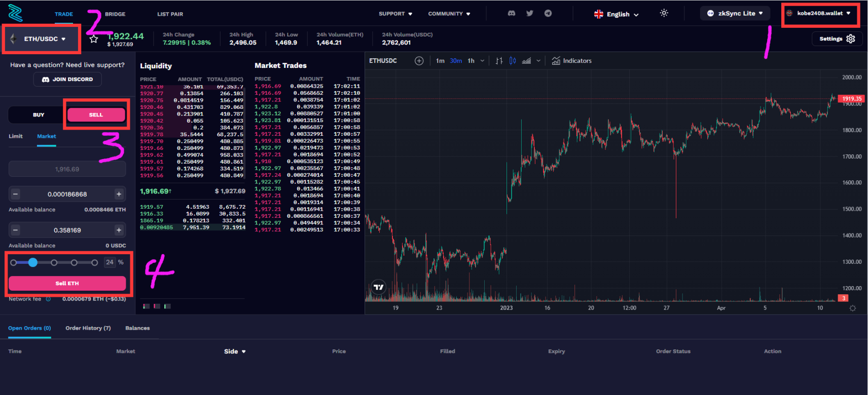
Task: Set the amount slider to 75% stop
Action: pyautogui.click(x=74, y=262)
